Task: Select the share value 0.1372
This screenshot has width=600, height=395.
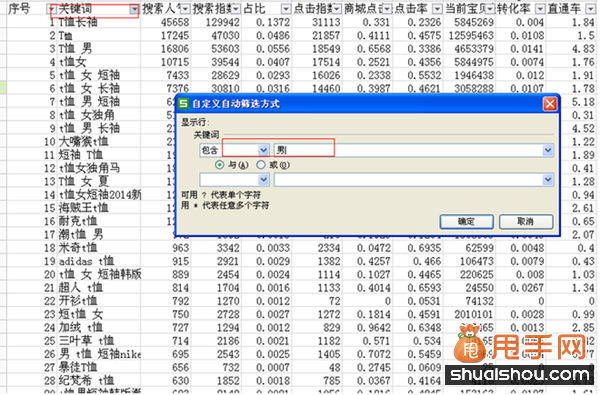Action: 273,22
